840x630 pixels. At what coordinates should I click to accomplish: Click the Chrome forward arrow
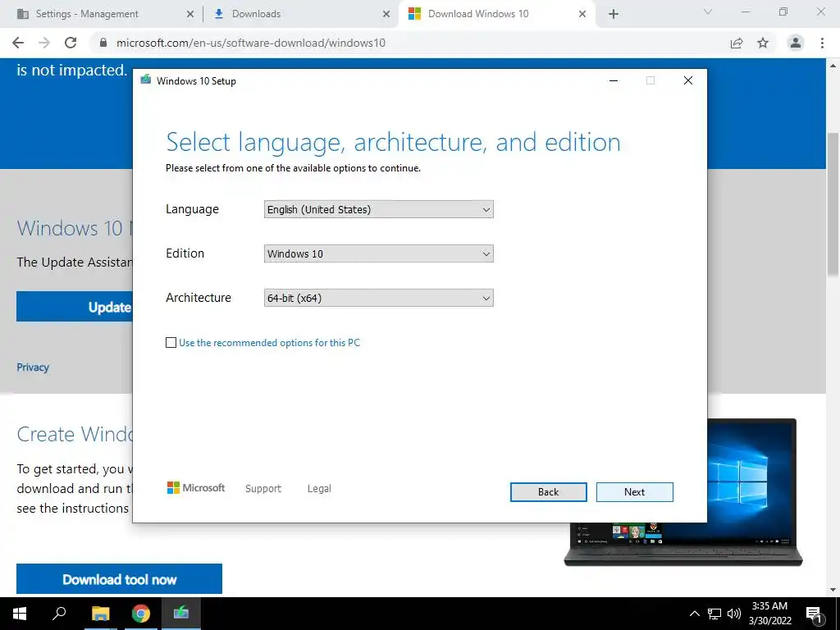[x=44, y=43]
